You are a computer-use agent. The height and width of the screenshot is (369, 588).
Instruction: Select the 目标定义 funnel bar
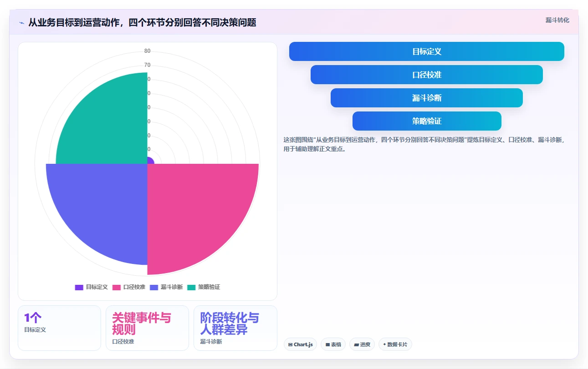point(427,51)
